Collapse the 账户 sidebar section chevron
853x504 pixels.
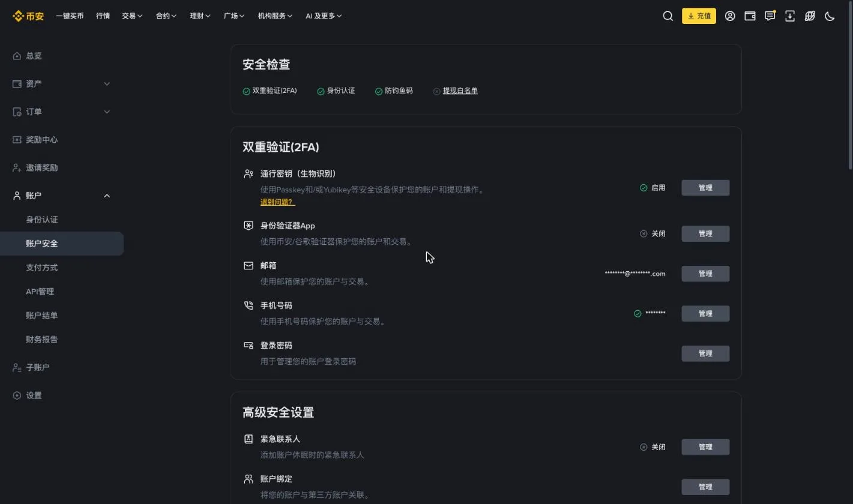coord(107,196)
